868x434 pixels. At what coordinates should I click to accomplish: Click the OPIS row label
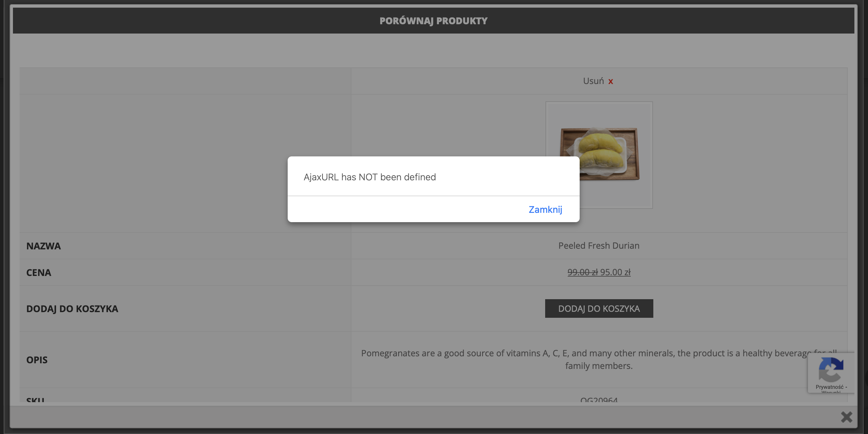[x=37, y=360]
